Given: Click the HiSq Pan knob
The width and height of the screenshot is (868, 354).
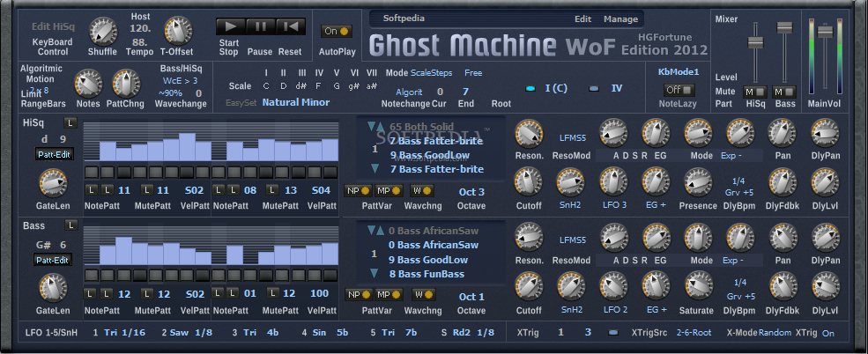Looking at the screenshot, I should [783, 133].
